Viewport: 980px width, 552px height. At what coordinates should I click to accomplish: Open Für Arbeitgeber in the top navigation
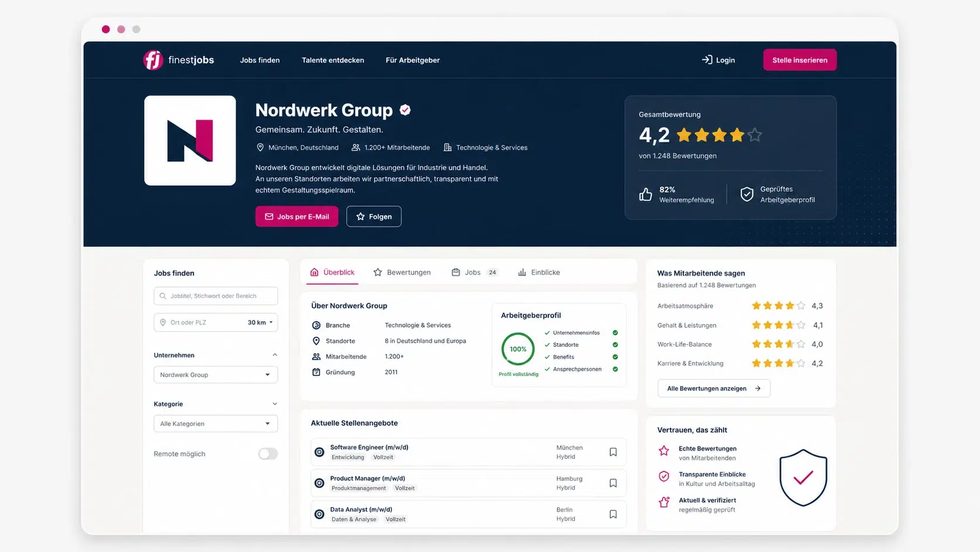pos(413,60)
